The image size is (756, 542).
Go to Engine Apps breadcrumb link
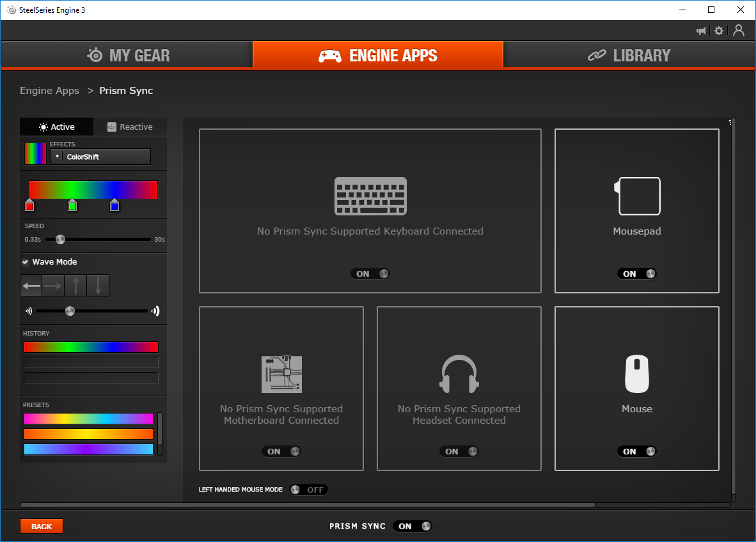tap(49, 91)
